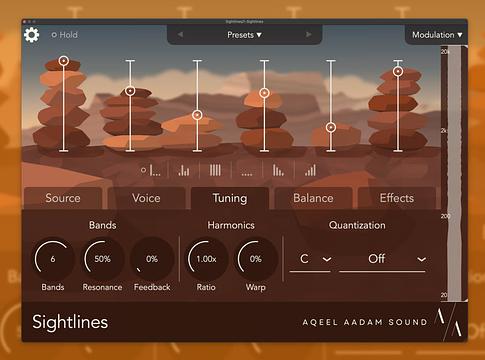Screen dimensions: 485x360
Task: Go to the next preset arrow
Action: tap(309, 35)
